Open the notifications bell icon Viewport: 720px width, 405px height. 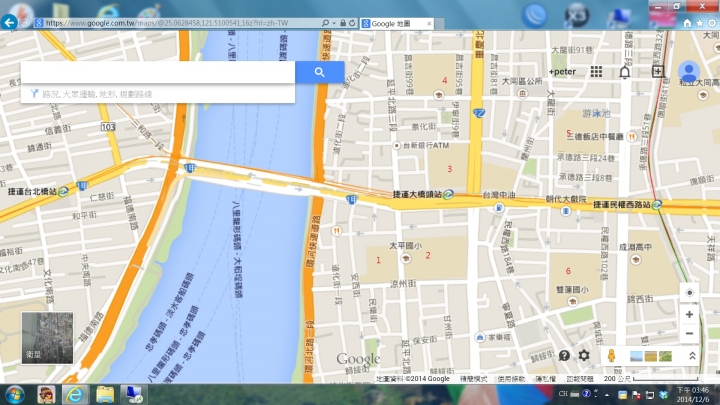624,72
